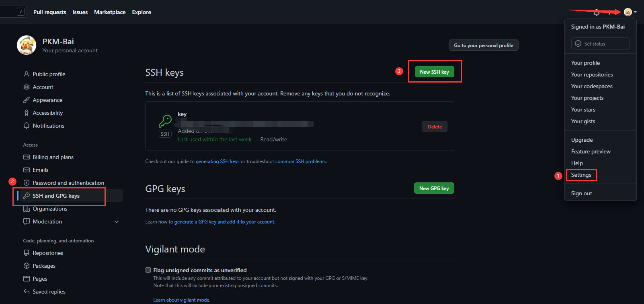This screenshot has height=304, width=644.
Task: Go to Explore in the header
Action: pyautogui.click(x=142, y=12)
